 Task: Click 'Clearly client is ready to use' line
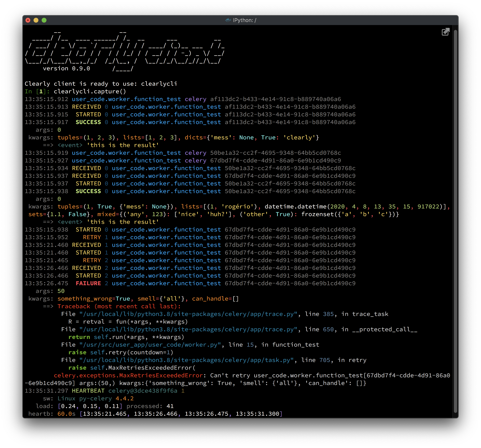point(101,84)
